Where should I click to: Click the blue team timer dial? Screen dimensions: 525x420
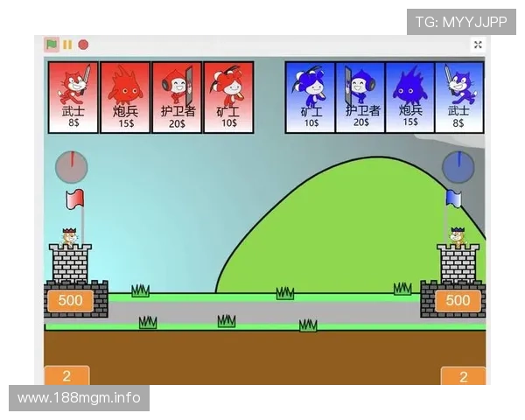(x=457, y=164)
